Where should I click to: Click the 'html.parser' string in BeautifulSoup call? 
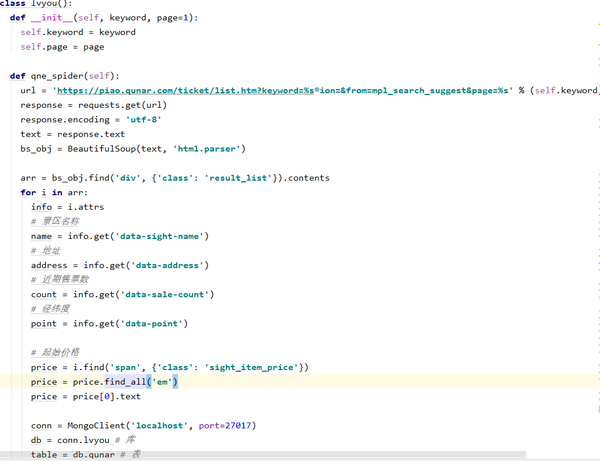tap(207, 149)
